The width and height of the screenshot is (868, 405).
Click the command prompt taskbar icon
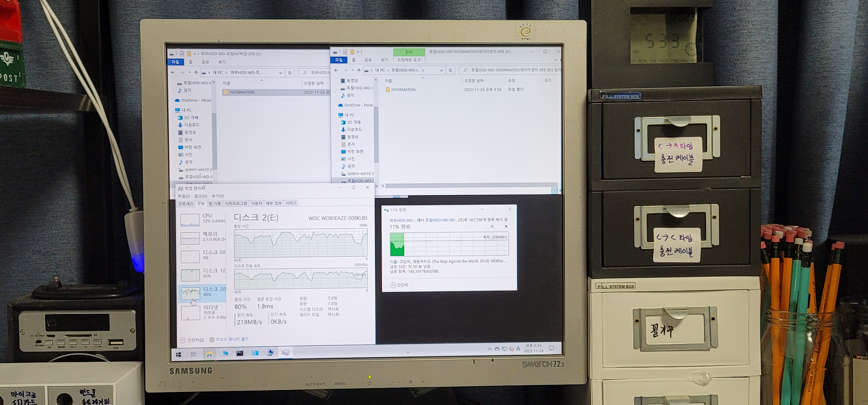240,353
